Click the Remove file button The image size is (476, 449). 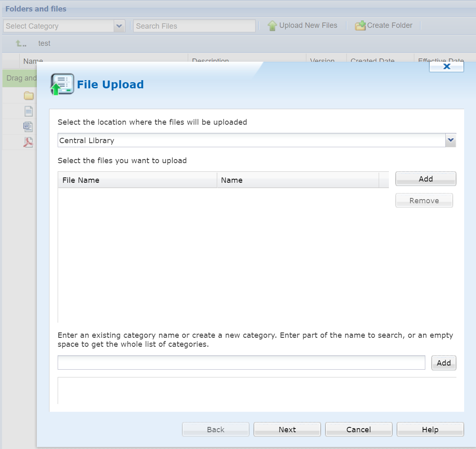point(424,201)
